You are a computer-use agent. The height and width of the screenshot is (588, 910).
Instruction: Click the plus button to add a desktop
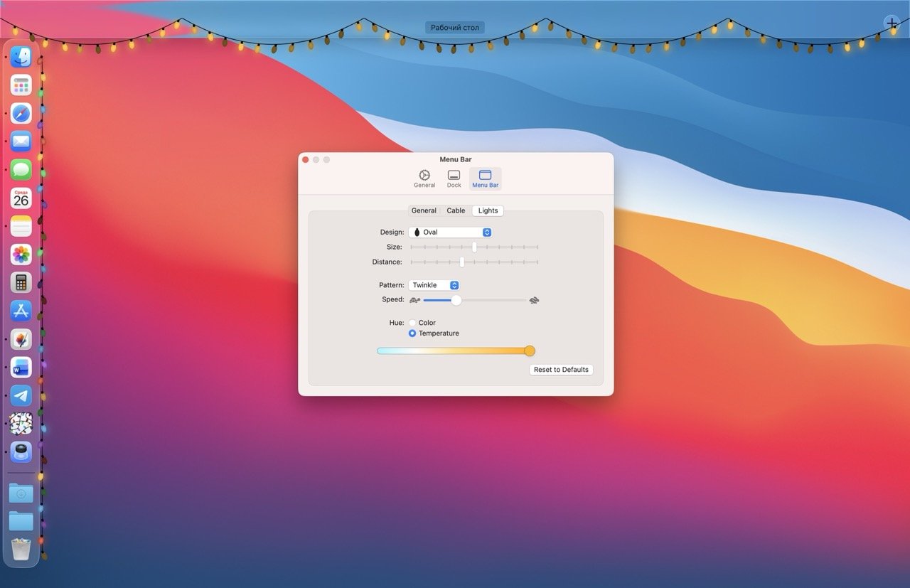[891, 23]
